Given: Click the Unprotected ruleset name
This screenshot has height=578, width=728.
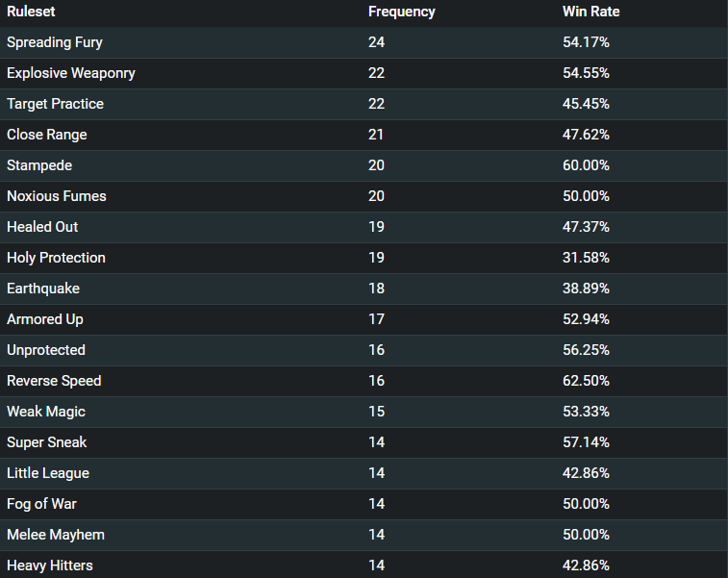Looking at the screenshot, I should pos(46,350).
